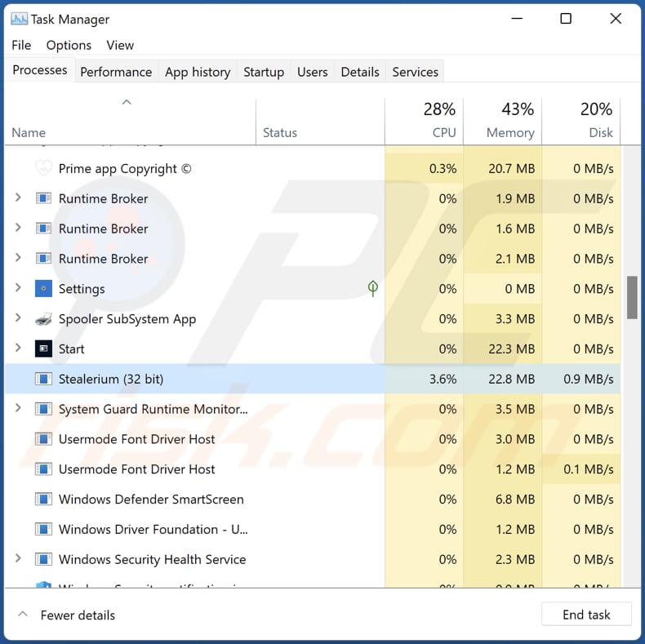Click the Settings gear process icon
The height and width of the screenshot is (644, 645).
(43, 288)
